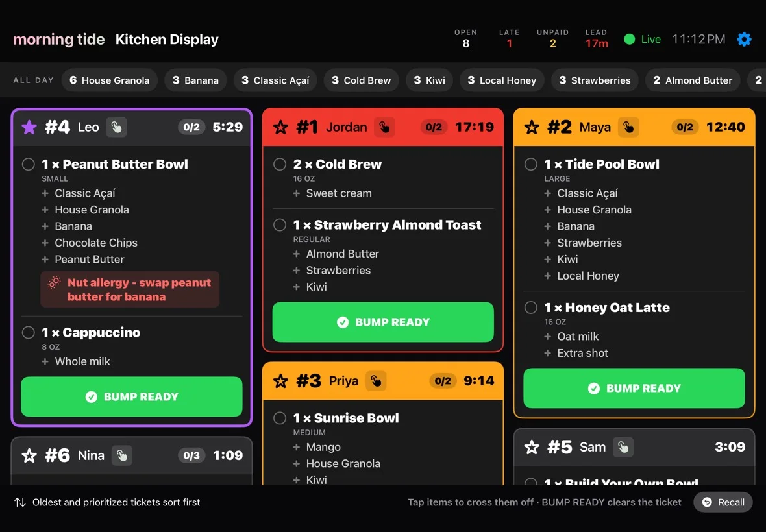766x532 pixels.
Task: Select the Strawberries all-day chip
Action: 595,80
